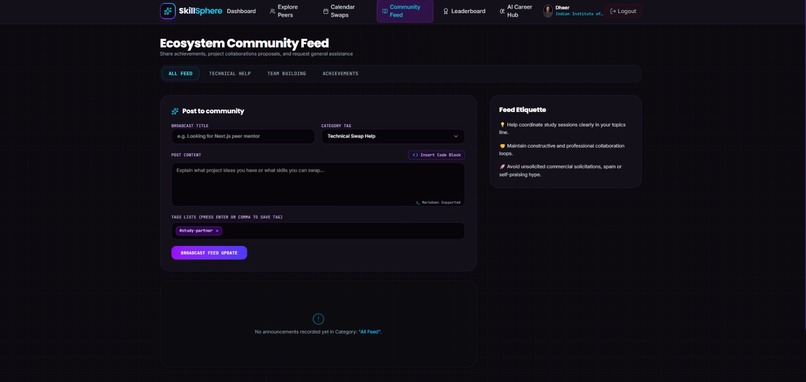Image resolution: width=806 pixels, height=382 pixels.
Task: Log out with the Logout button
Action: coord(622,11)
